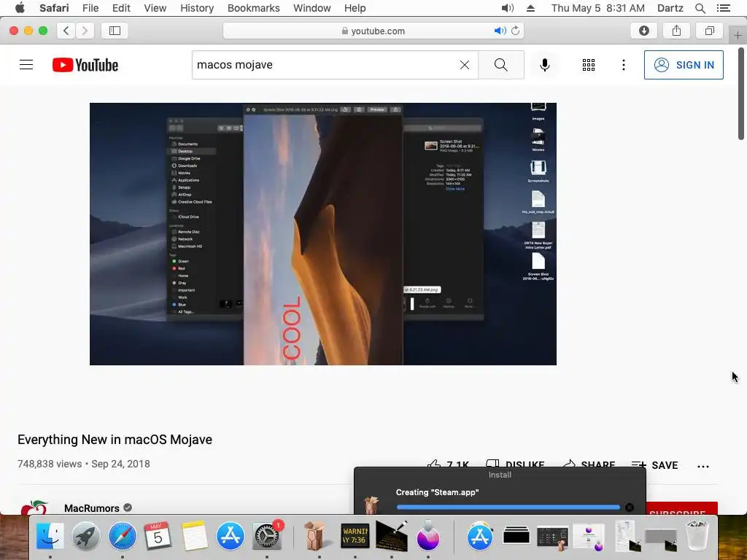The image size is (747, 560).
Task: Click the magnifier search button
Action: (x=500, y=65)
